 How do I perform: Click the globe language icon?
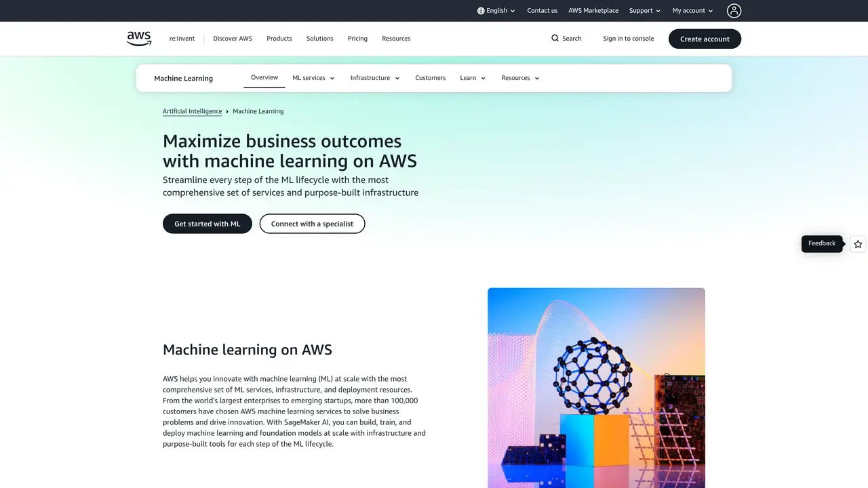[x=481, y=11]
